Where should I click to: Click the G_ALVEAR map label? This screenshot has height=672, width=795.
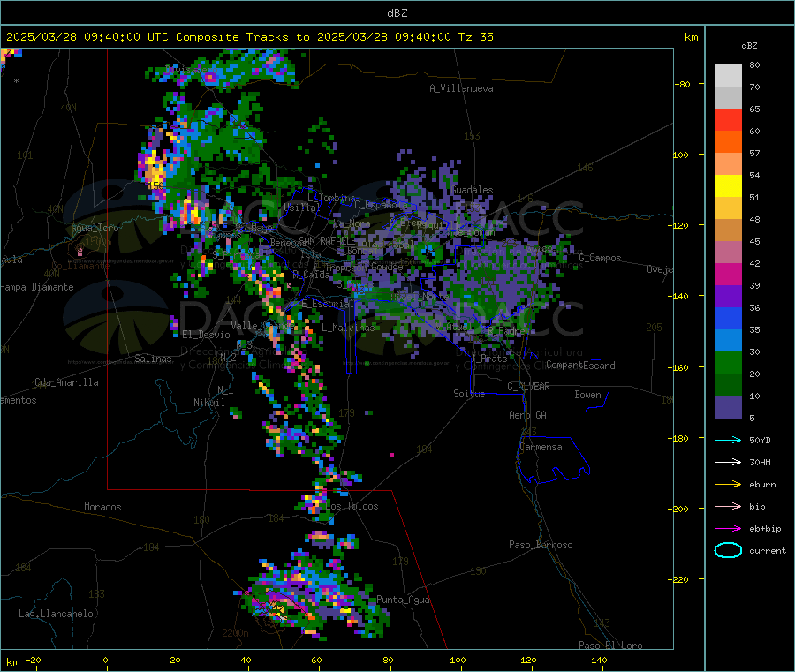pos(528,387)
